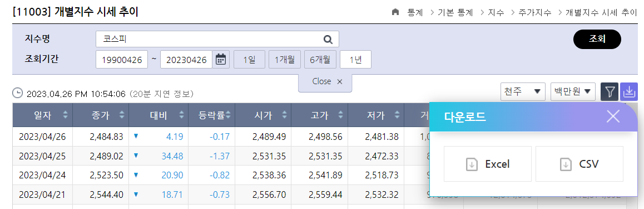Viewport: 644px width, 209px height.
Task: Click the clock icon beside timestamp
Action: 18,94
